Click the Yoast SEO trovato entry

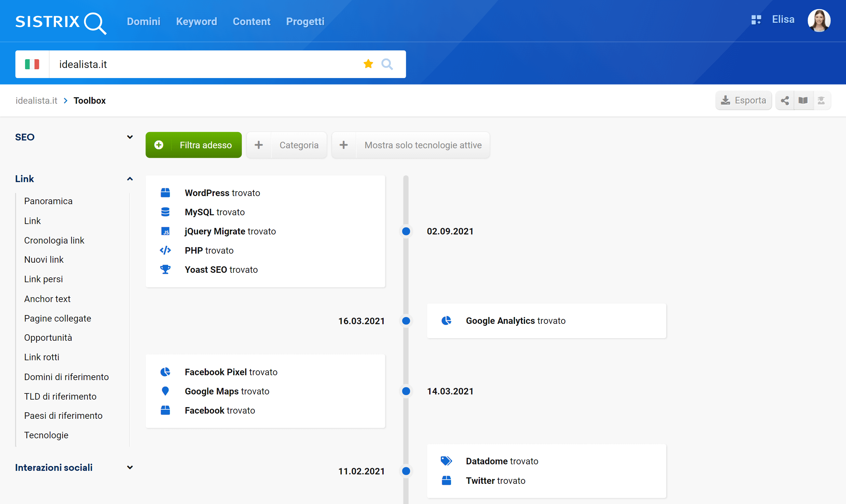[221, 270]
